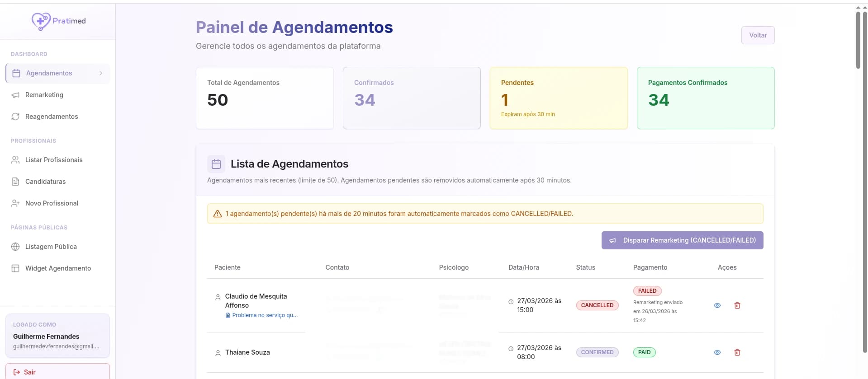868x379 pixels.
Task: Click the user icon beside Thaiane Souza
Action: point(218,353)
